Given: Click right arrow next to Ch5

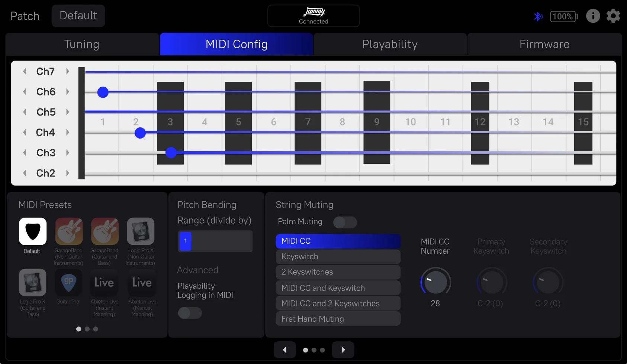Looking at the screenshot, I should (68, 112).
